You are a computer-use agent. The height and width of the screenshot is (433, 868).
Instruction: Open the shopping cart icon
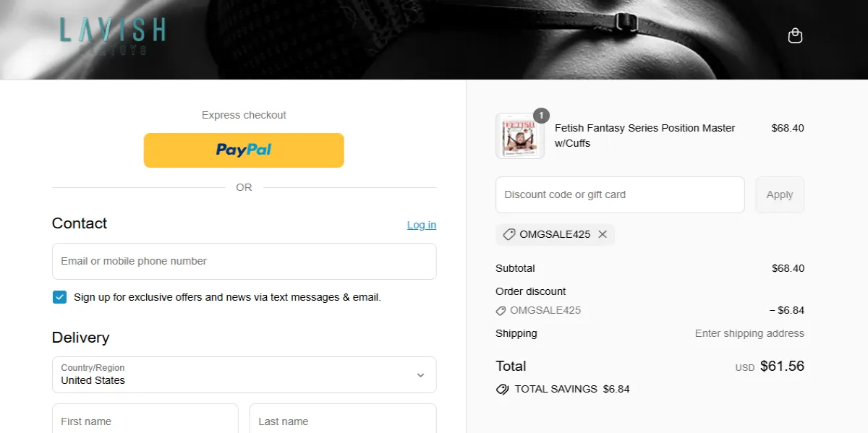point(795,35)
